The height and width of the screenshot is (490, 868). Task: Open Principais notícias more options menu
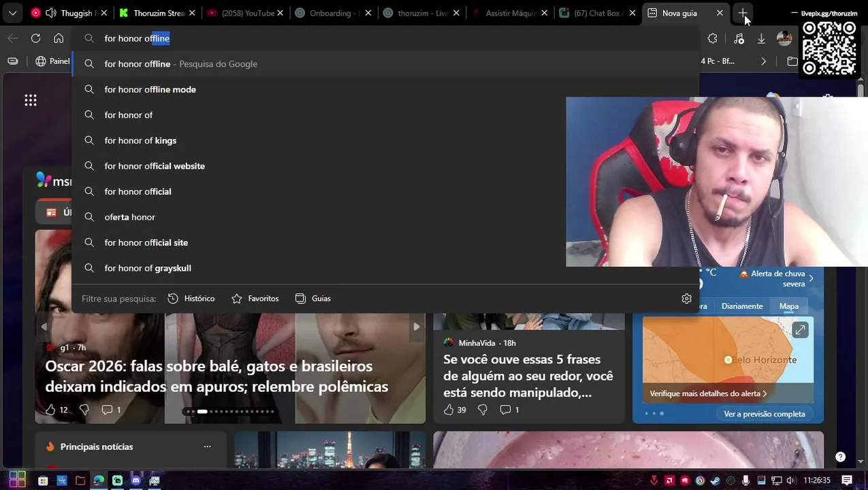click(207, 446)
